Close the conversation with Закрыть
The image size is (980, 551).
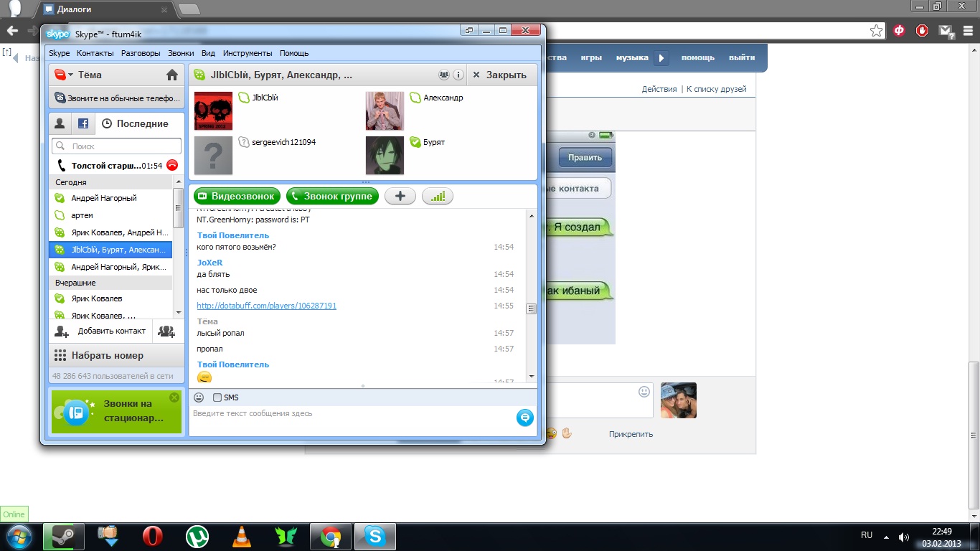[501, 75]
